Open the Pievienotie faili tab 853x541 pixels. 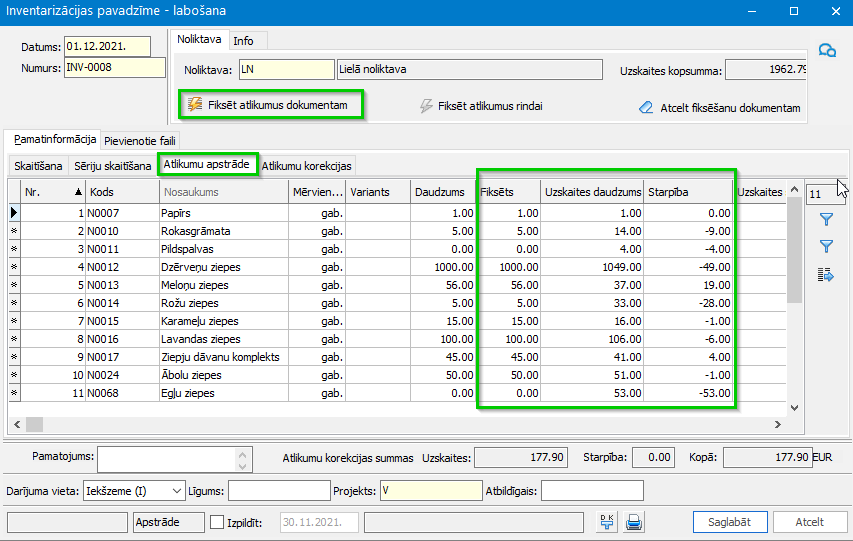click(140, 140)
